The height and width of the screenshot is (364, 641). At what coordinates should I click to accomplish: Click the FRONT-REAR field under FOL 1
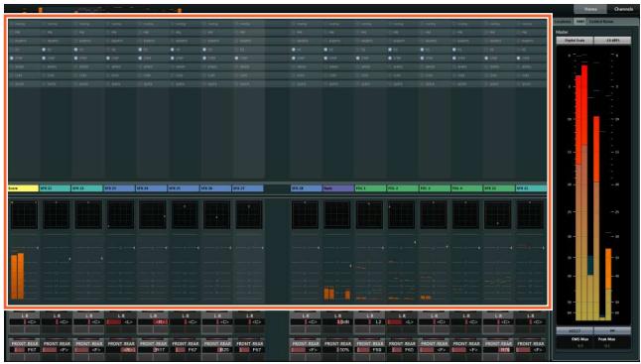point(369,350)
